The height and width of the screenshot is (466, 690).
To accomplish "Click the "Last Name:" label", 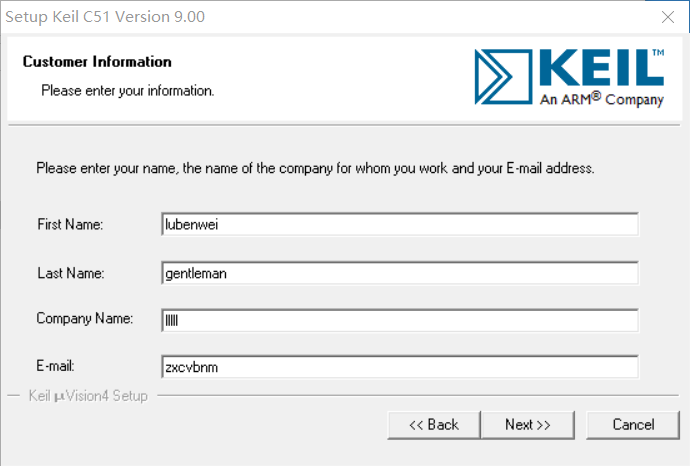I will tap(70, 273).
